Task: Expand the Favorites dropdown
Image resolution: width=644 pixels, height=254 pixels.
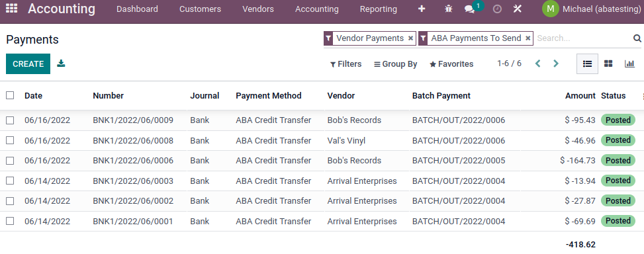Action: 451,64
